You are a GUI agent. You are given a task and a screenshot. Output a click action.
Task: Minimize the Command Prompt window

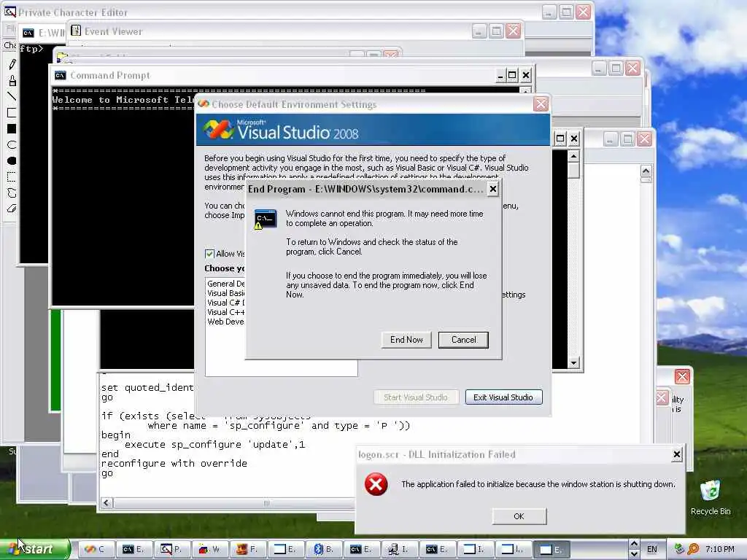[x=500, y=75]
